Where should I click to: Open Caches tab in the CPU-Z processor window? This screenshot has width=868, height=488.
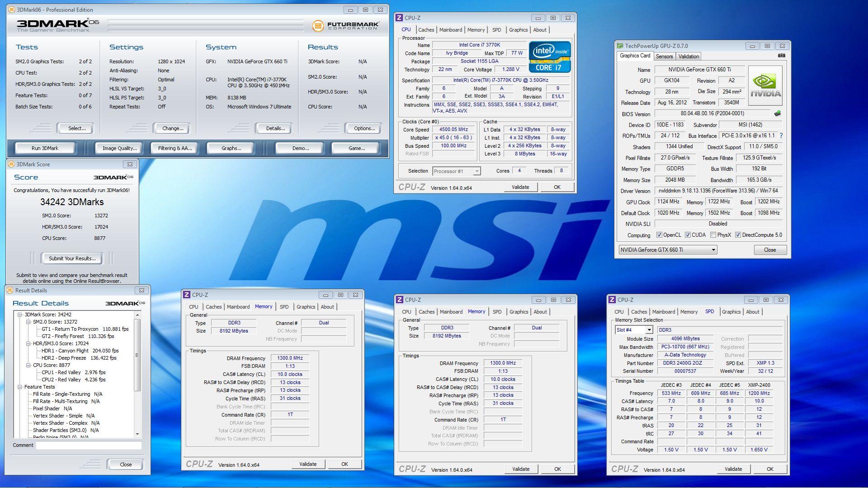(x=426, y=30)
